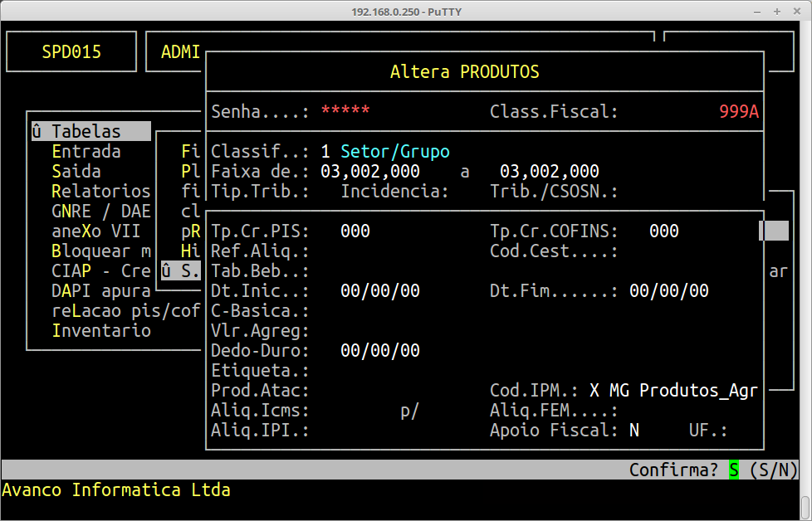
Task: Click the green Confirma S prompt
Action: [x=734, y=470]
